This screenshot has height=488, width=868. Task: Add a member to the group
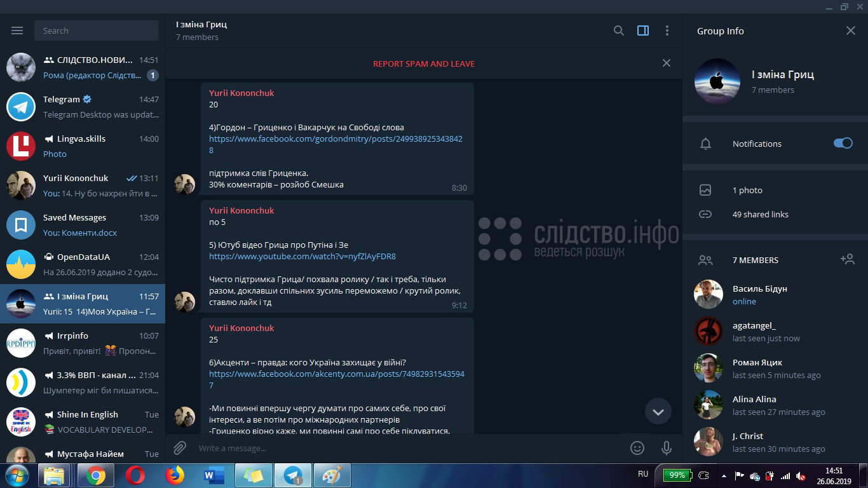pos(847,259)
